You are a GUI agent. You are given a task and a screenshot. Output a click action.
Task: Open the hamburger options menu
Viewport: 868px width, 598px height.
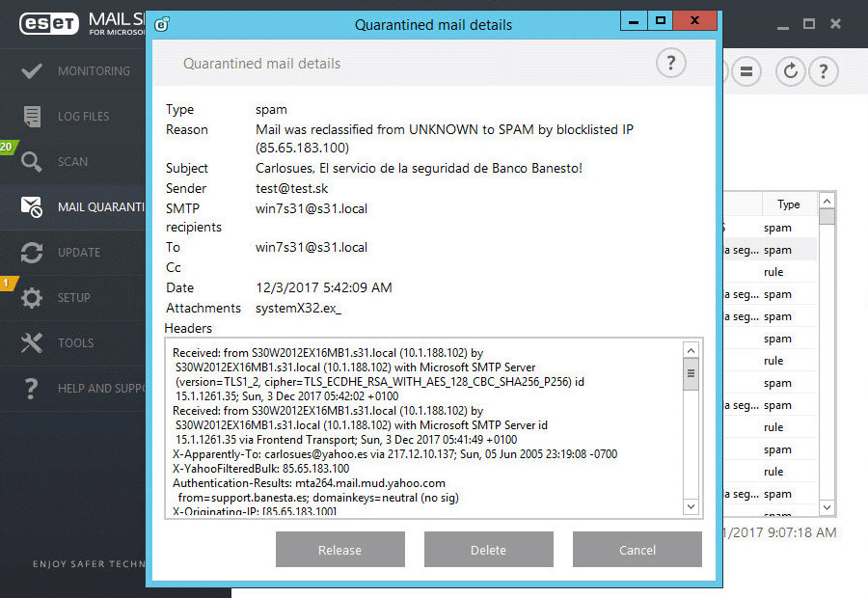(x=746, y=71)
